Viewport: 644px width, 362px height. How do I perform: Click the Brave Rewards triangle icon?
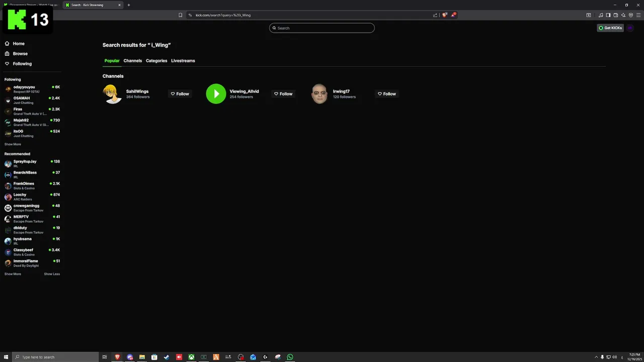[x=453, y=15]
